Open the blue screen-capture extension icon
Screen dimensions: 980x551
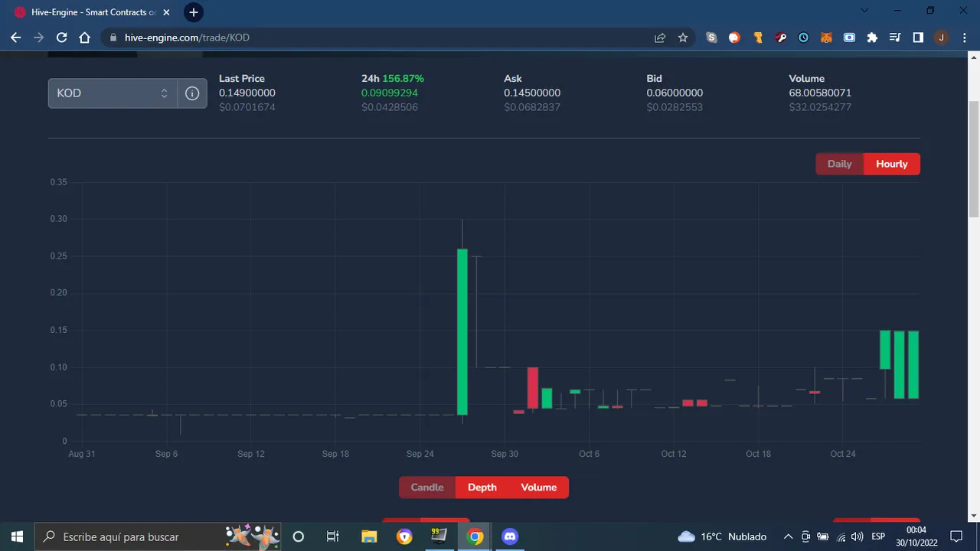[x=850, y=37]
